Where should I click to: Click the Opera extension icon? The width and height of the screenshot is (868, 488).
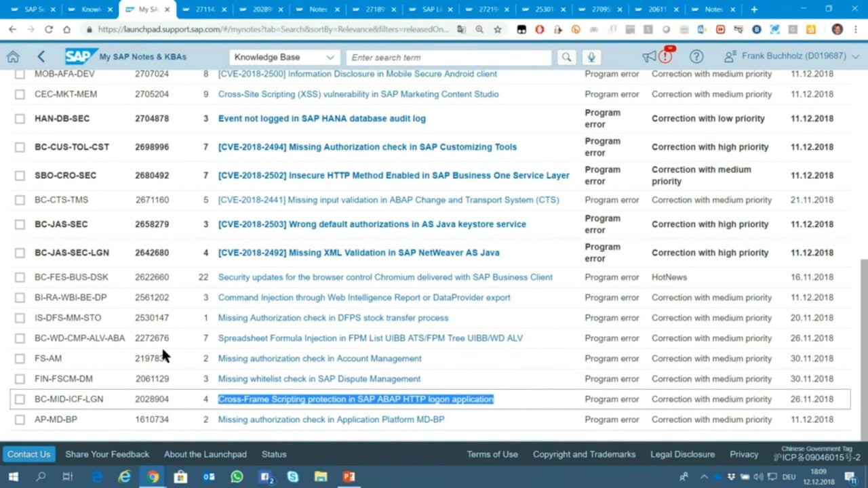pos(540,30)
